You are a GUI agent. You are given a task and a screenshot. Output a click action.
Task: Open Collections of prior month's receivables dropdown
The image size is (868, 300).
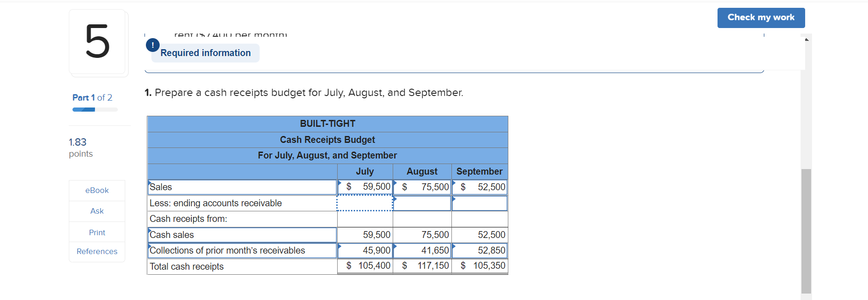click(242, 250)
